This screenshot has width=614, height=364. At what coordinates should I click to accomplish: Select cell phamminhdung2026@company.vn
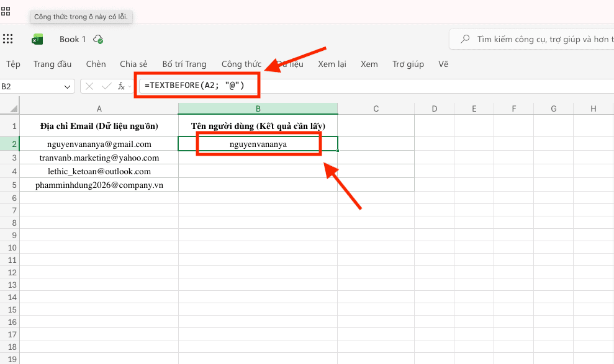click(99, 185)
